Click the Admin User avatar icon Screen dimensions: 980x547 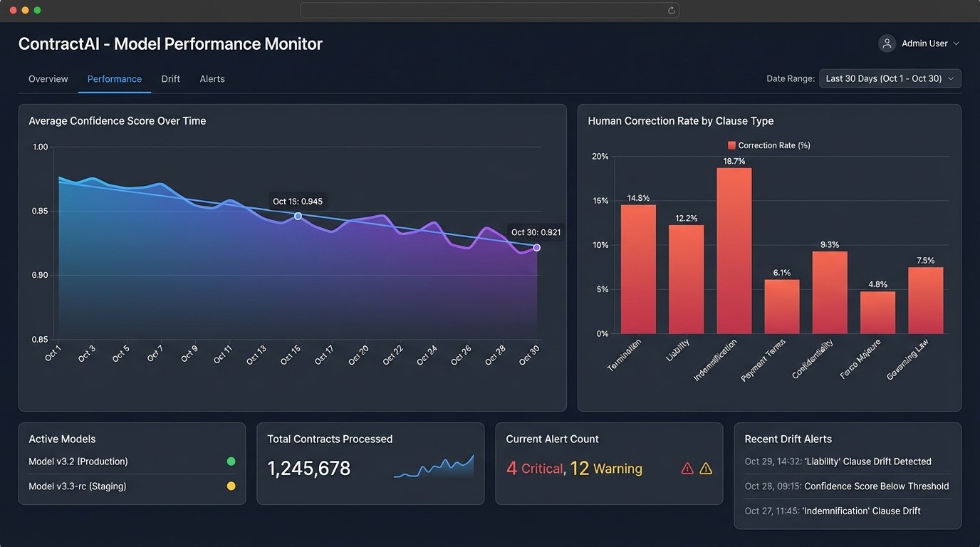coord(887,43)
